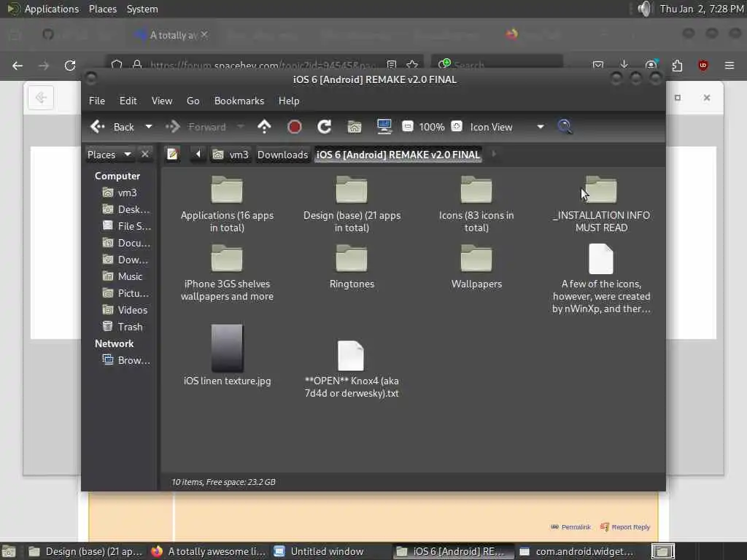Zoom out with the minus icon
This screenshot has width=747, height=560.
click(x=407, y=126)
